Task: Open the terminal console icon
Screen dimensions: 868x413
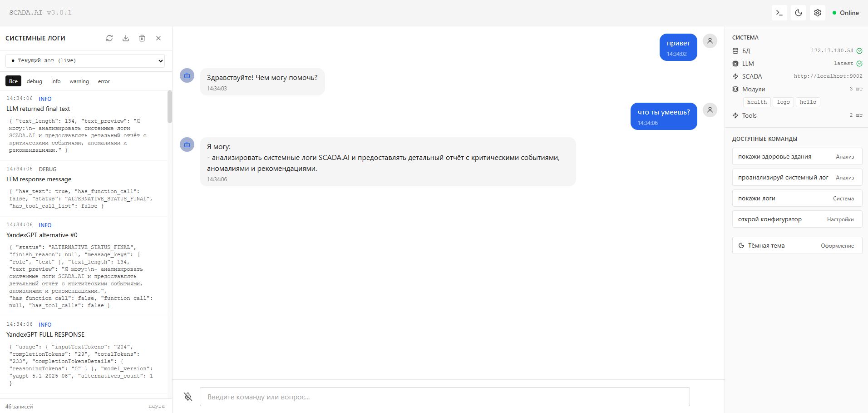Action: 779,13
